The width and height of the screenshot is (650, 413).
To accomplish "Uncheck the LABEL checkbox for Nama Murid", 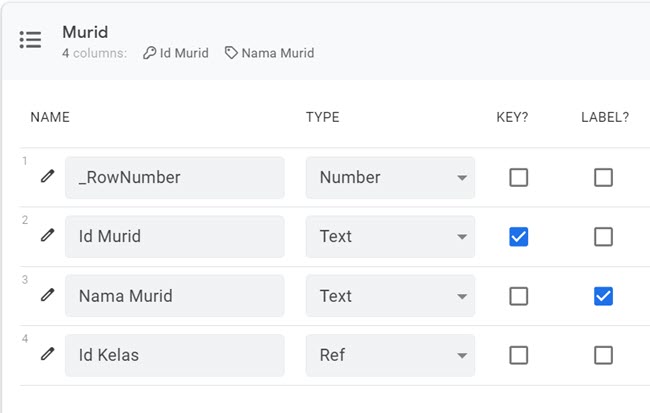I will tap(603, 296).
